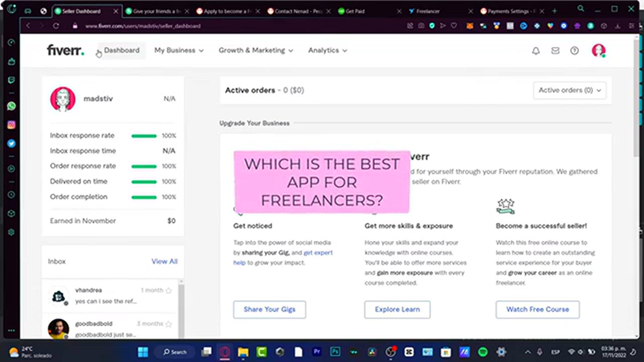The height and width of the screenshot is (362, 644).
Task: Click the page vertical scrollbar
Action: coord(636,98)
